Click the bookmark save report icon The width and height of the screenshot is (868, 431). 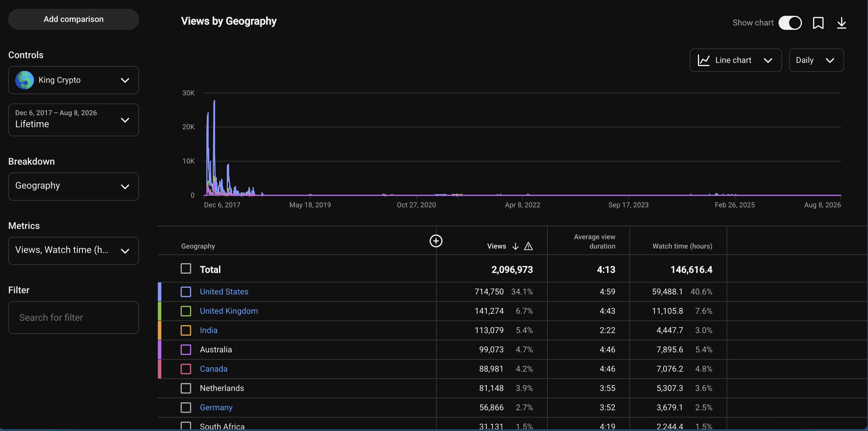point(818,23)
